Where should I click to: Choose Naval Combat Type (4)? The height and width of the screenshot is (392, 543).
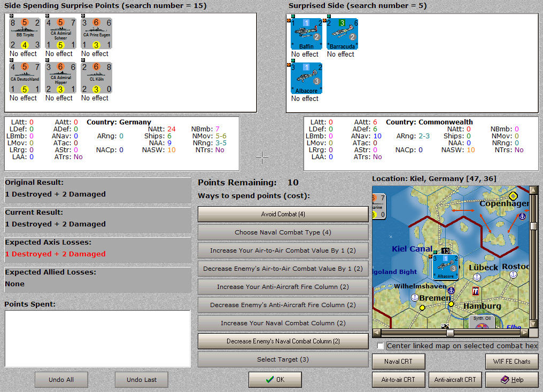[283, 232]
